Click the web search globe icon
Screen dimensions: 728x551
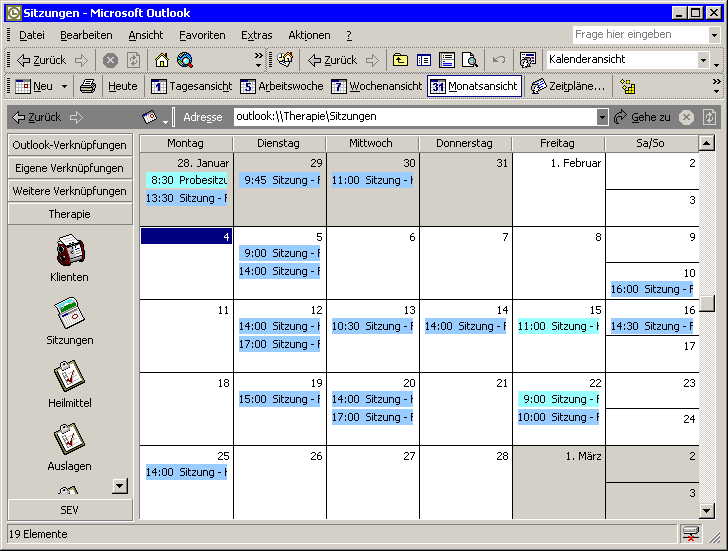(185, 60)
